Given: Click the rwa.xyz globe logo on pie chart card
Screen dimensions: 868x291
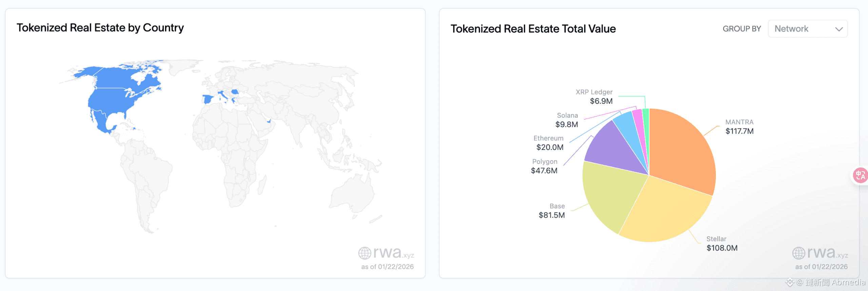Looking at the screenshot, I should [798, 253].
